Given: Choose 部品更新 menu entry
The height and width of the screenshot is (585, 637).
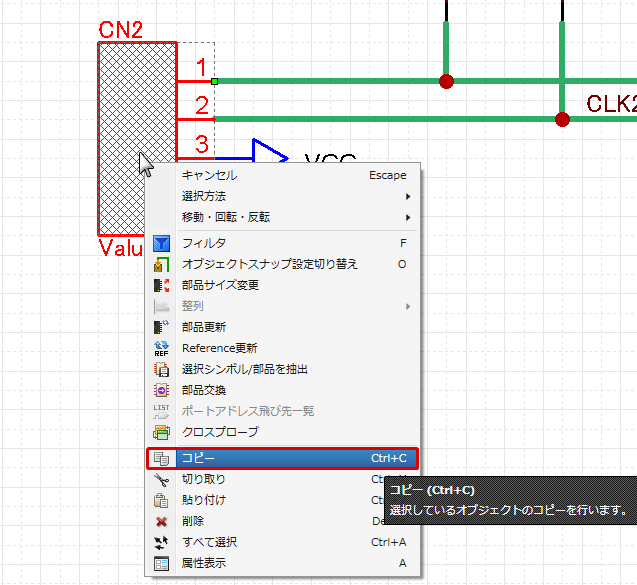Looking at the screenshot, I should [x=282, y=327].
